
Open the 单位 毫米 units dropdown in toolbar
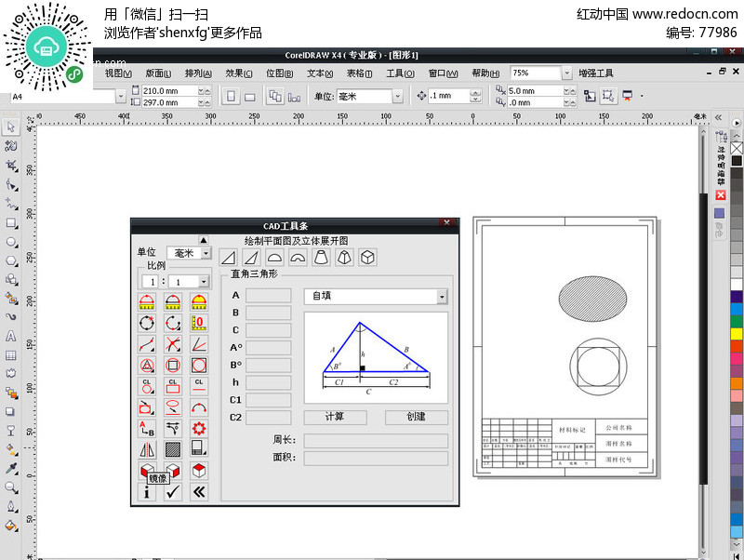tap(398, 97)
